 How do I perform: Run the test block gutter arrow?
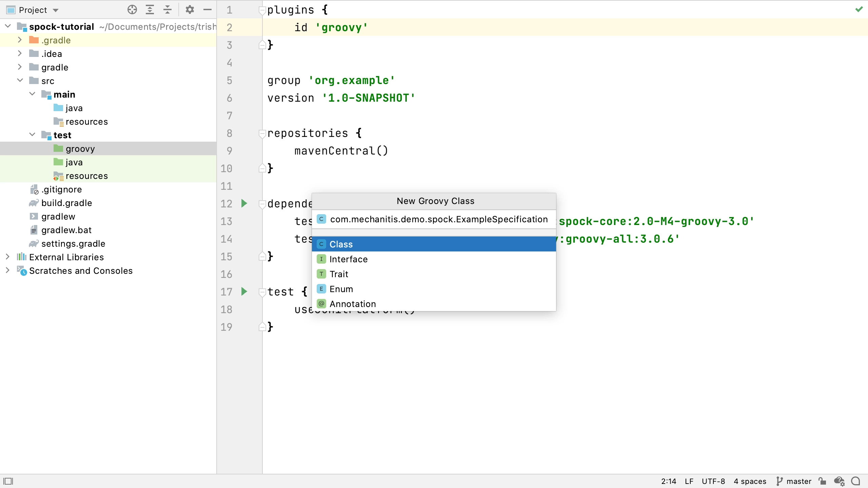(x=244, y=291)
